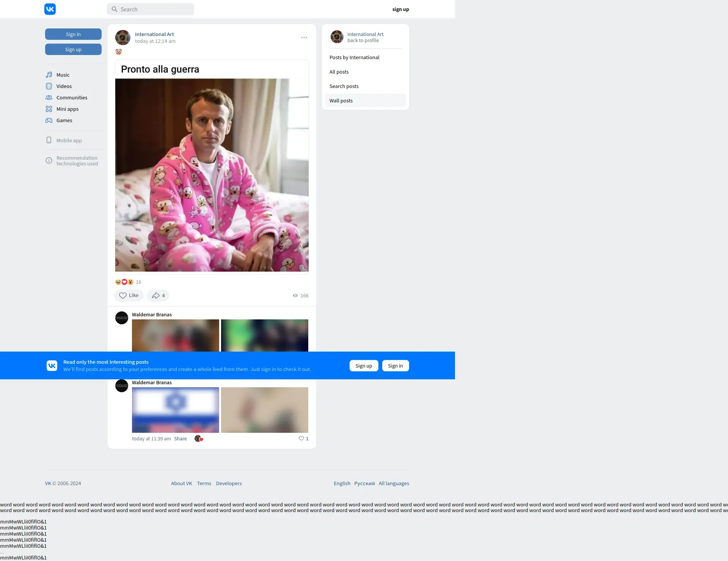
Task: Click the Mobile app phone icon
Action: coord(49,140)
